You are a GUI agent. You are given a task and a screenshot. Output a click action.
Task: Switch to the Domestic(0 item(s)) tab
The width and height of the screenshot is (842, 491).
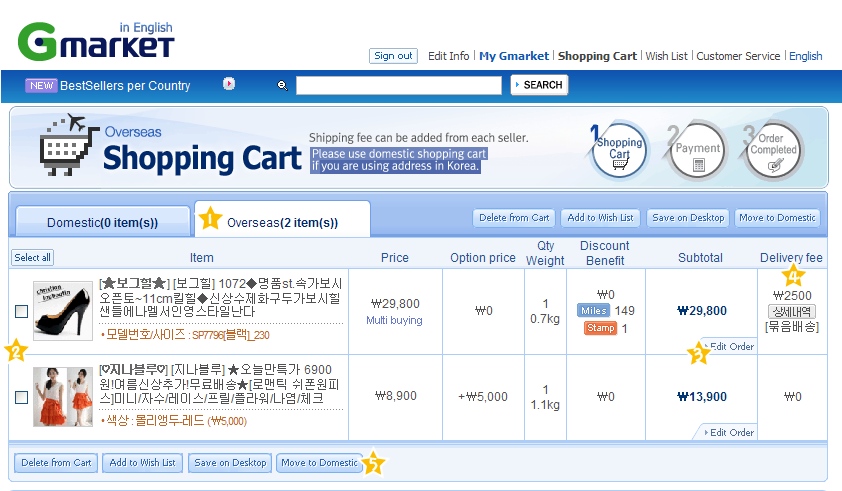pyautogui.click(x=103, y=222)
